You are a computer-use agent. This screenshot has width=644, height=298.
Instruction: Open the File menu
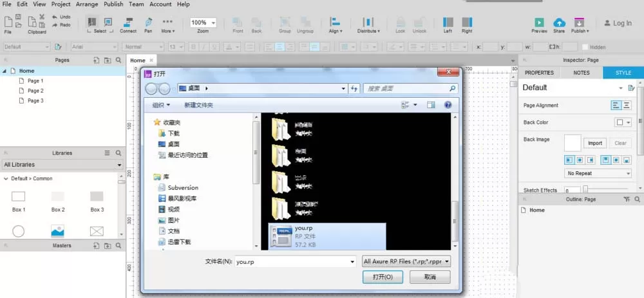[x=7, y=4]
